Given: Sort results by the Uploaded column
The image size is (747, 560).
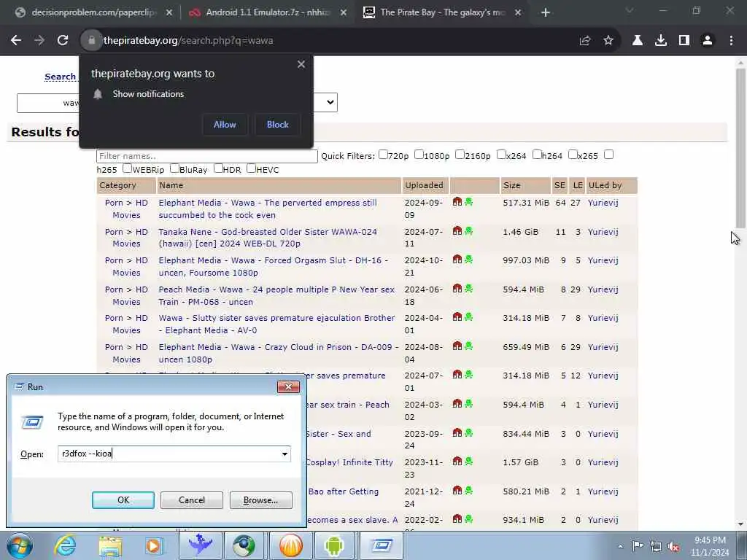Looking at the screenshot, I should (x=424, y=185).
